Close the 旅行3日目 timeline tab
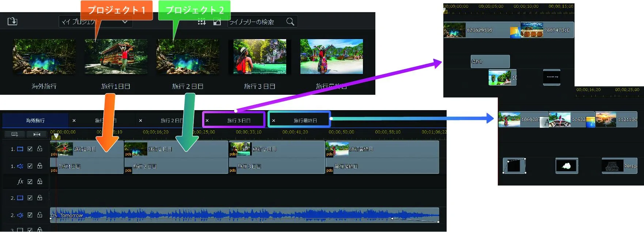 pos(207,120)
